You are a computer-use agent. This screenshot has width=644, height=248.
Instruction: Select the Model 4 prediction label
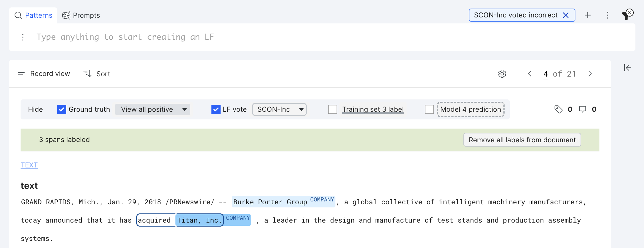click(471, 109)
